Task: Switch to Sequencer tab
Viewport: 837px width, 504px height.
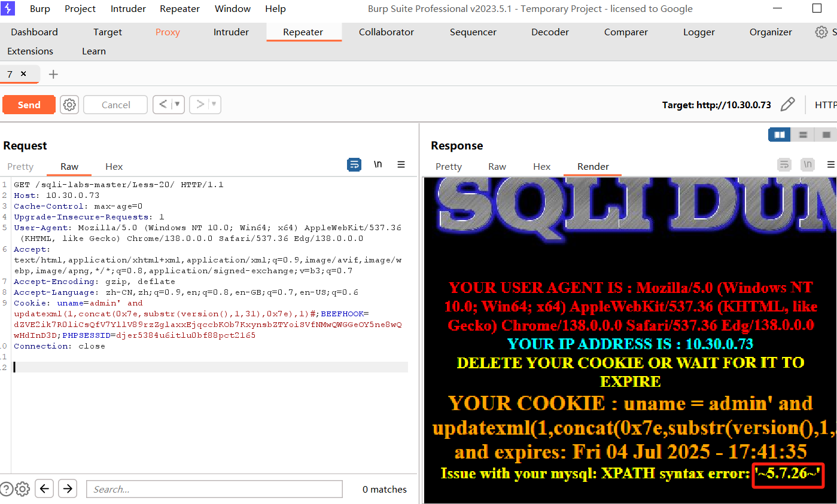Action: pos(473,32)
